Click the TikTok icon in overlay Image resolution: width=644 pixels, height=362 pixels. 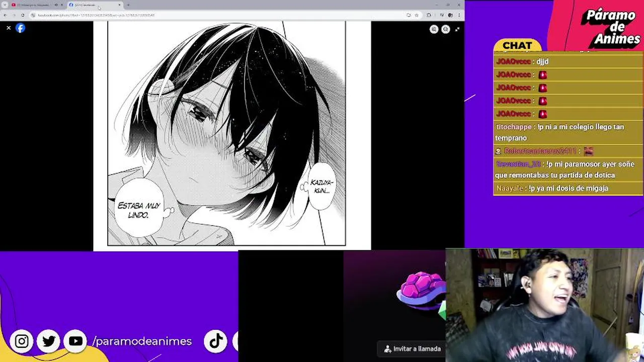pyautogui.click(x=216, y=341)
